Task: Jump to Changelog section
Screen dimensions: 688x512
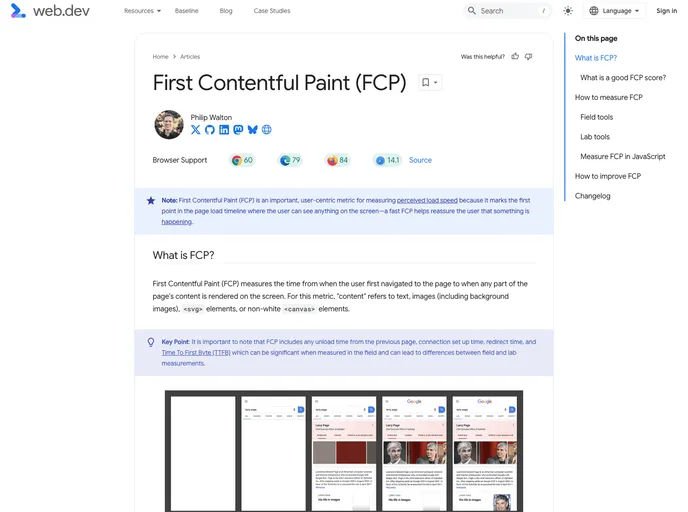Action: pyautogui.click(x=592, y=196)
